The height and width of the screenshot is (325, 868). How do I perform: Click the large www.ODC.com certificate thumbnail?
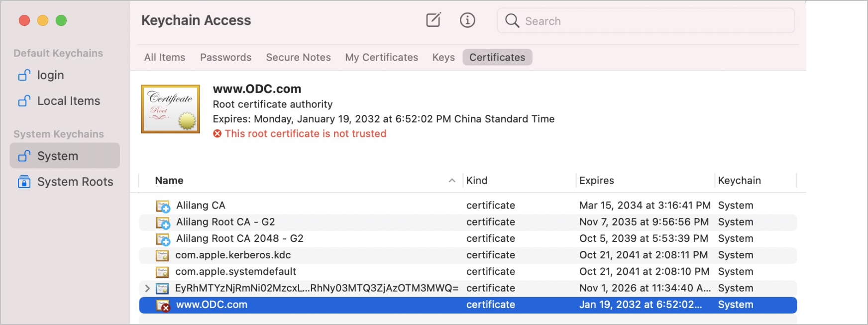(x=171, y=109)
